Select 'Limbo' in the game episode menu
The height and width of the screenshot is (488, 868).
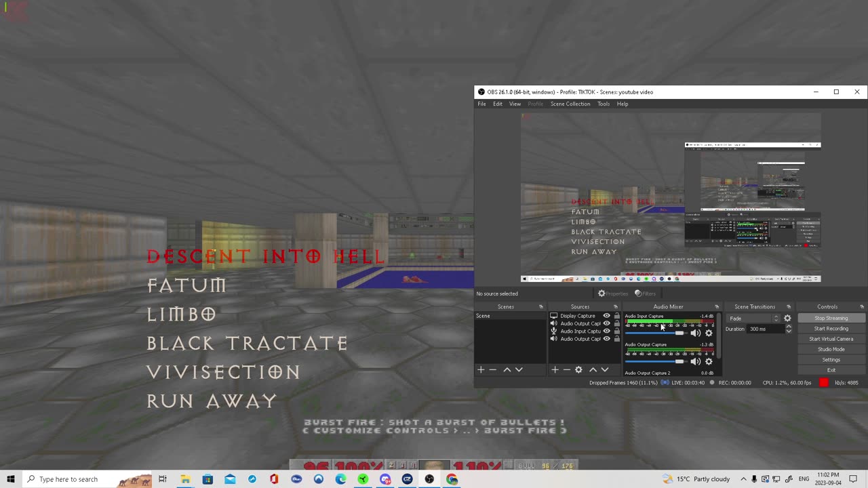[182, 314]
